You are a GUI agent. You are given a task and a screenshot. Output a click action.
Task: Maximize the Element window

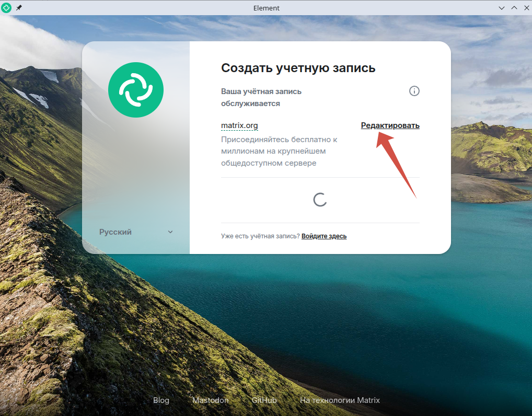point(514,8)
